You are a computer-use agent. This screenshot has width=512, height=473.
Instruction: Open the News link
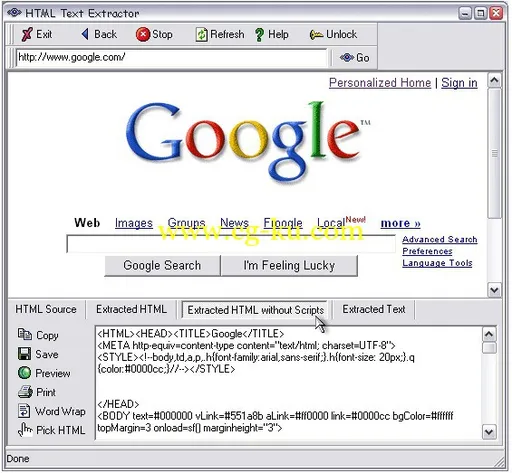[x=234, y=223]
